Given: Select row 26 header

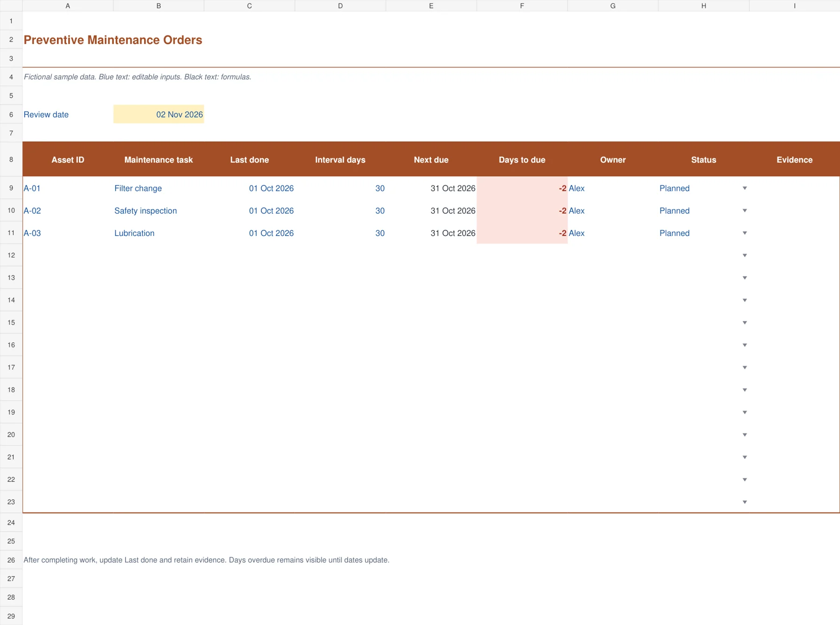Looking at the screenshot, I should click(x=11, y=560).
